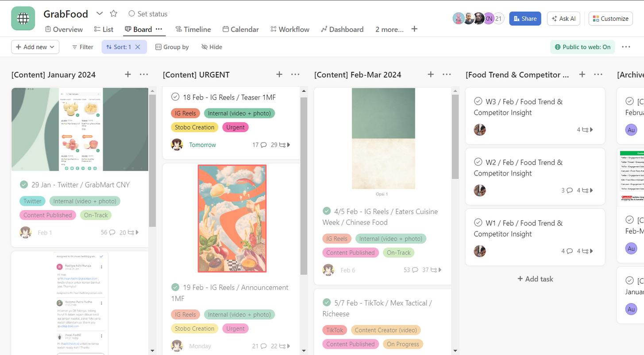Click the Customize button
644x355 pixels.
click(610, 19)
